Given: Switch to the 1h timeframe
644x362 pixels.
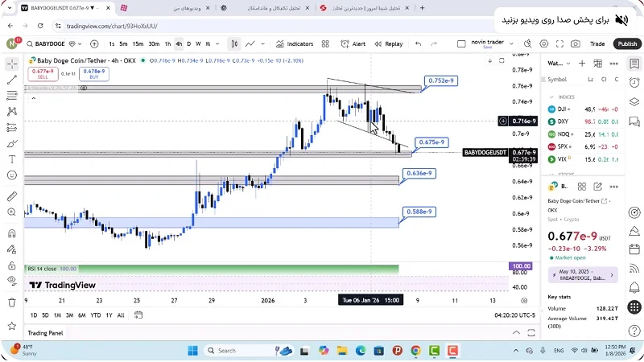Looking at the screenshot, I should [x=167, y=44].
